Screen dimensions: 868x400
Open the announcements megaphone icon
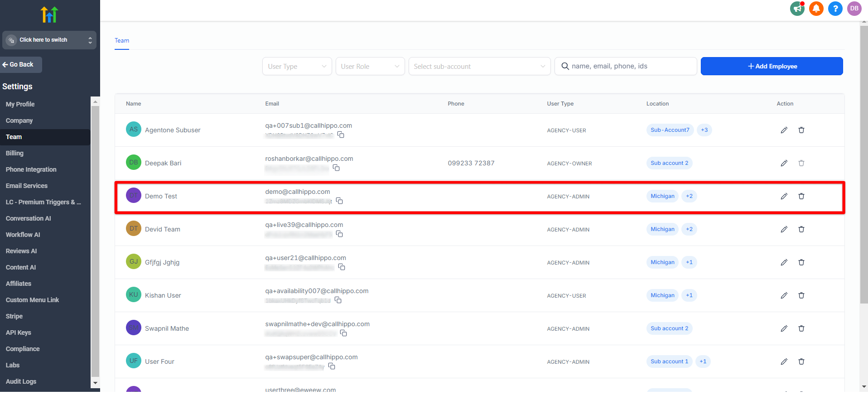(x=797, y=8)
